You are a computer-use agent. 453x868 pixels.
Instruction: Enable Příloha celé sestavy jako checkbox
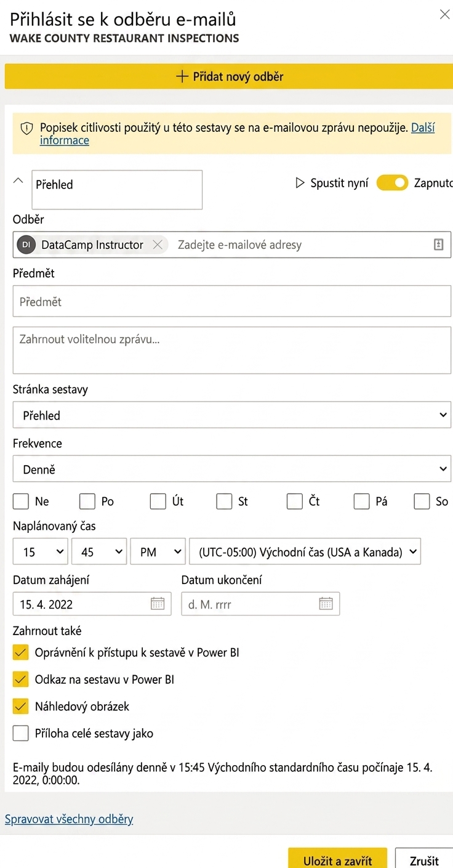pos(21,733)
